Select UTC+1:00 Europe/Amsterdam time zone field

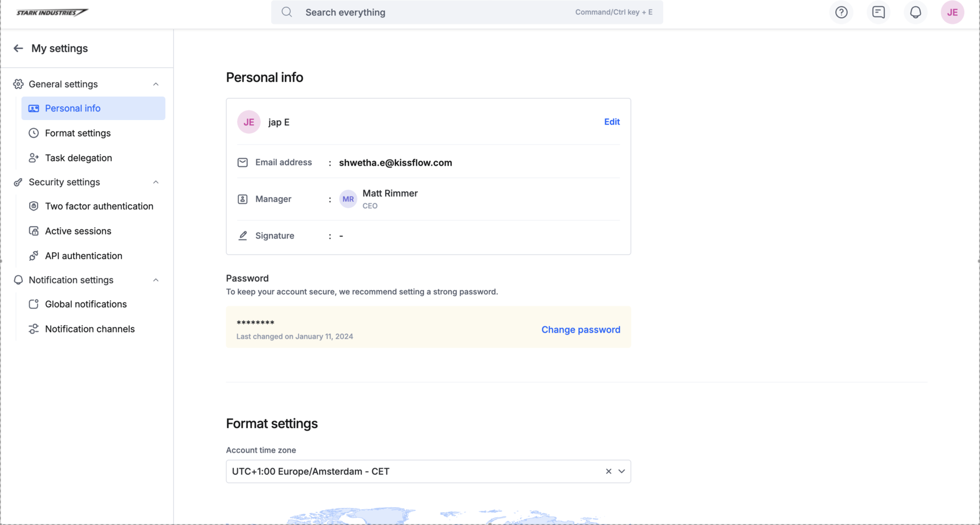coord(428,471)
